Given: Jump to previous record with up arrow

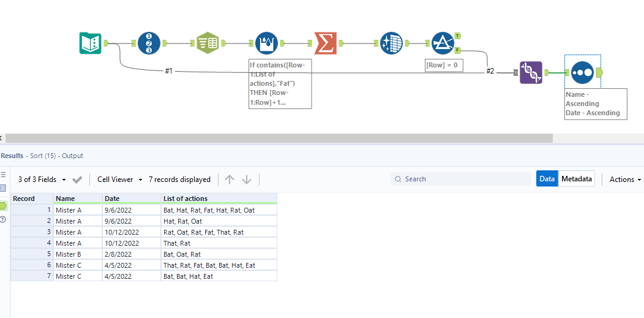Looking at the screenshot, I should (230, 180).
